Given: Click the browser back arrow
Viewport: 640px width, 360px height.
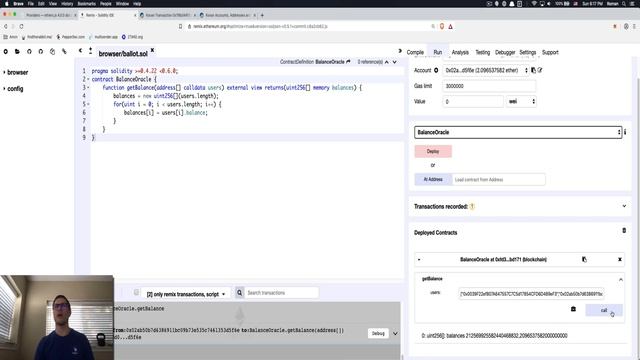Looking at the screenshot, I should pos(6,26).
